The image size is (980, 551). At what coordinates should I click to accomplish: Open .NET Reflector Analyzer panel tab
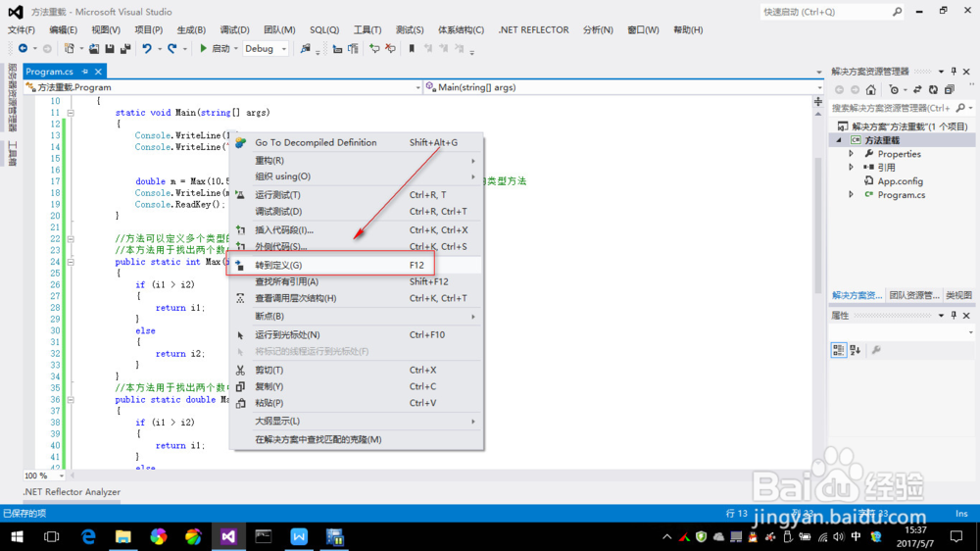click(72, 492)
